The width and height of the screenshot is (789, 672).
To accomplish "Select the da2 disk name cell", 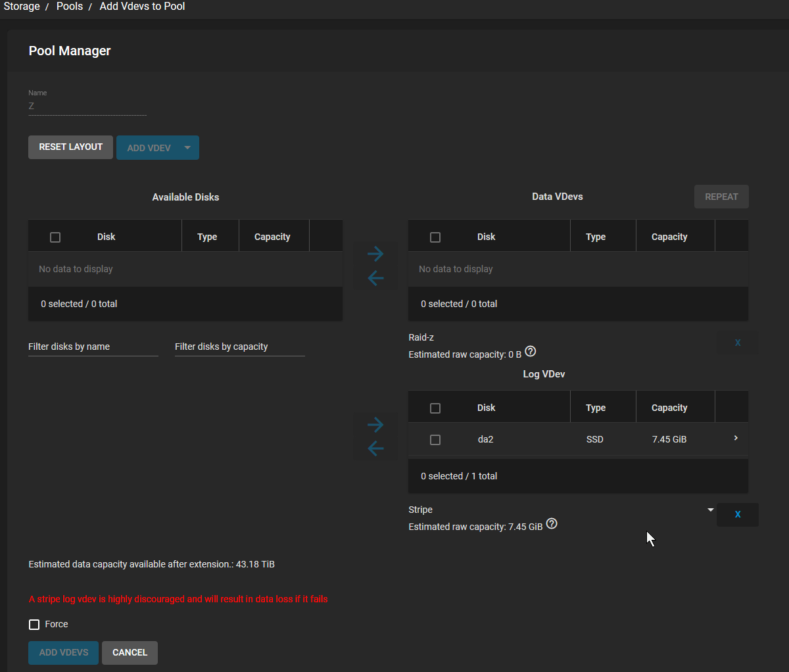I will [485, 439].
